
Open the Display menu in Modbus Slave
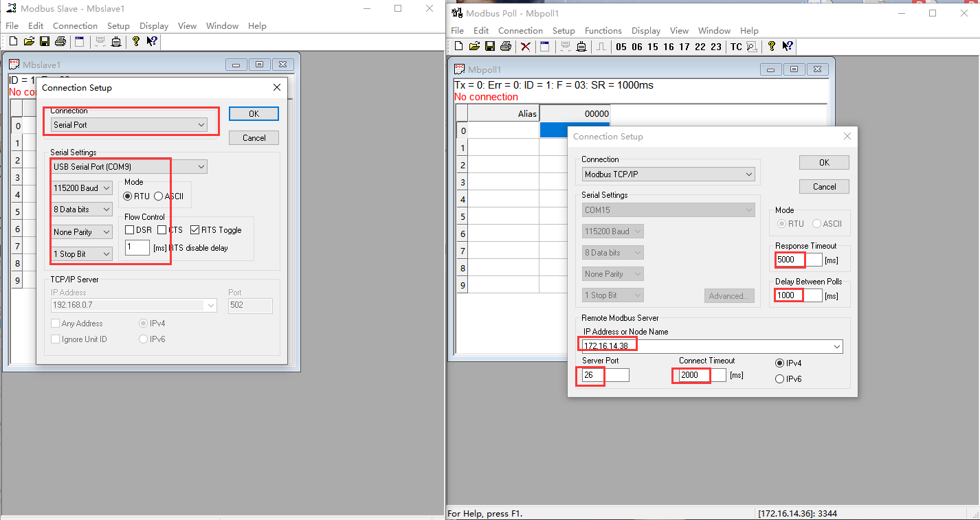click(154, 25)
